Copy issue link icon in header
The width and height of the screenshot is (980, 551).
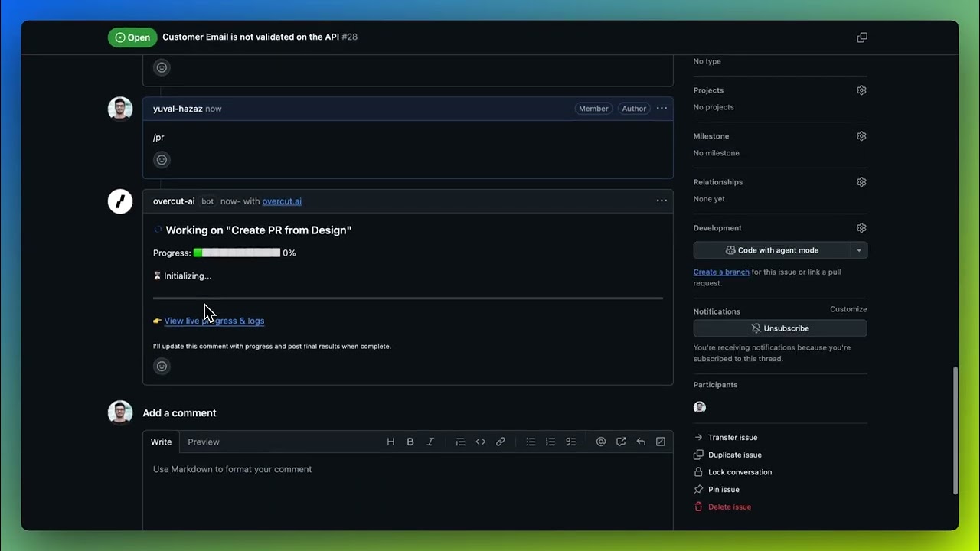(x=862, y=37)
